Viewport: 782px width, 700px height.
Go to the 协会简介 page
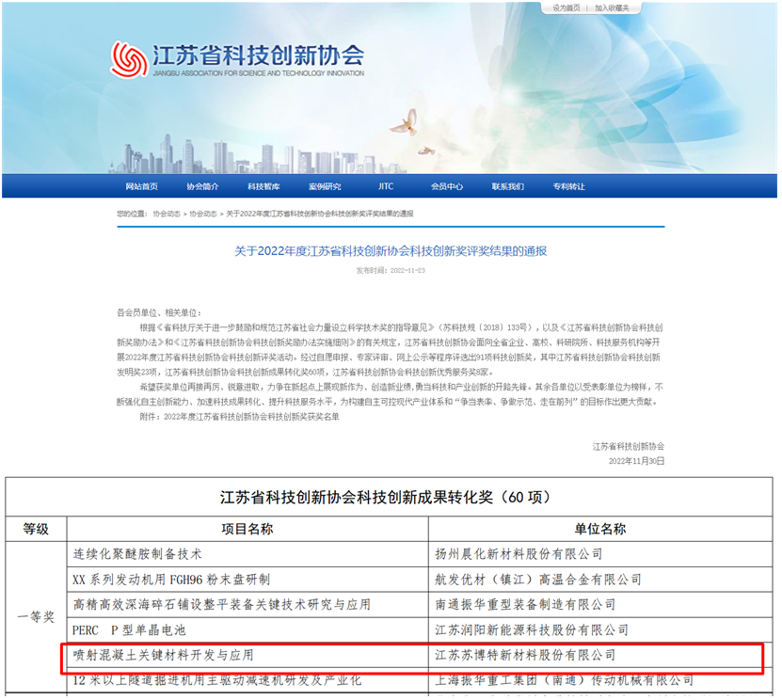pos(202,186)
